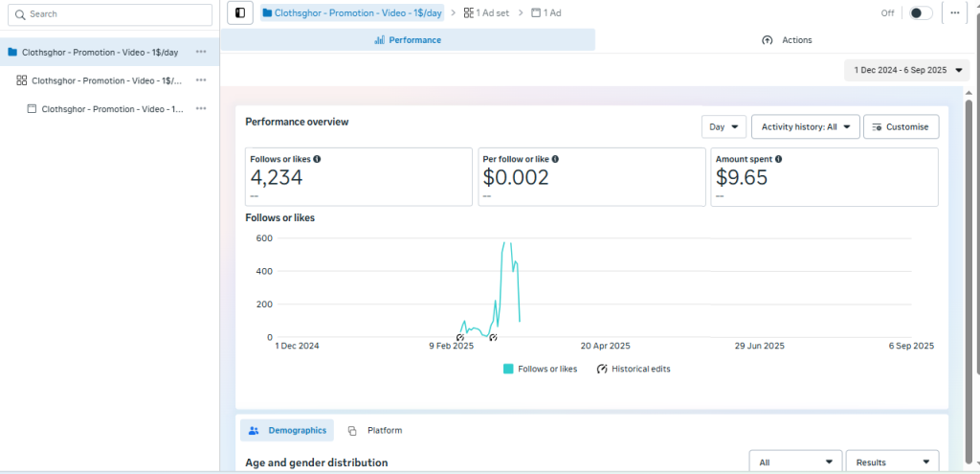This screenshot has width=980, height=474.
Task: Open the ad row three-dot menu
Action: click(201, 109)
